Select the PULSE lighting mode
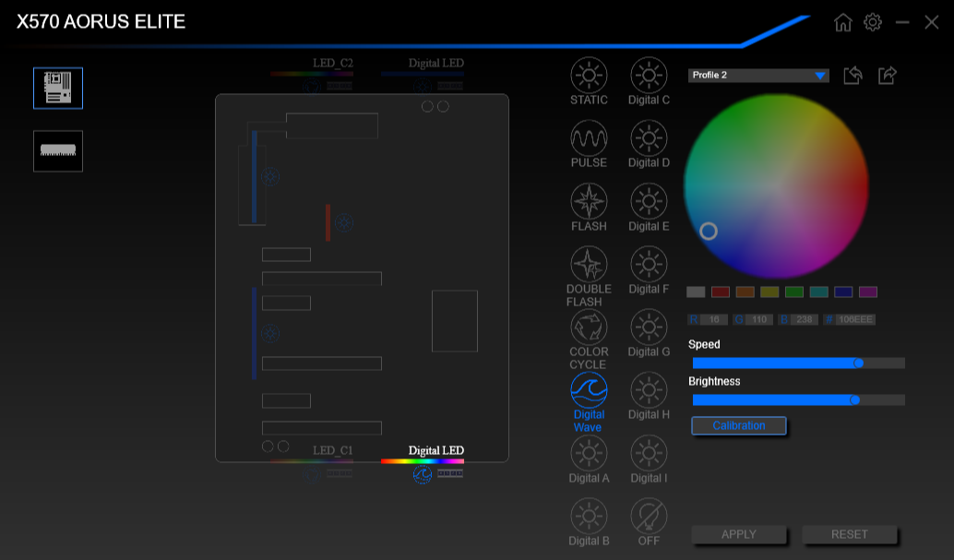This screenshot has height=560, width=954. point(589,144)
